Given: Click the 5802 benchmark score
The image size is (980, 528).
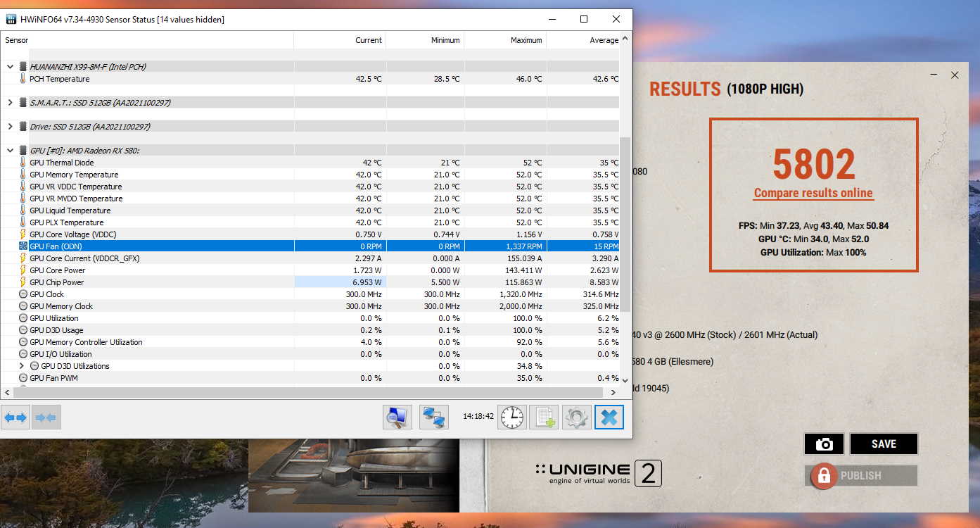Looking at the screenshot, I should [813, 163].
